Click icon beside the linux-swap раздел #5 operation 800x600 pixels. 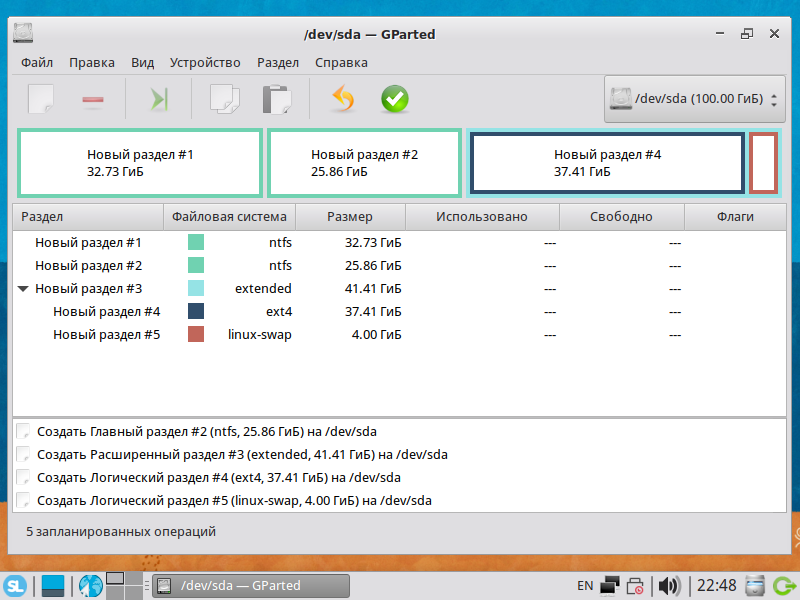pyautogui.click(x=23, y=500)
